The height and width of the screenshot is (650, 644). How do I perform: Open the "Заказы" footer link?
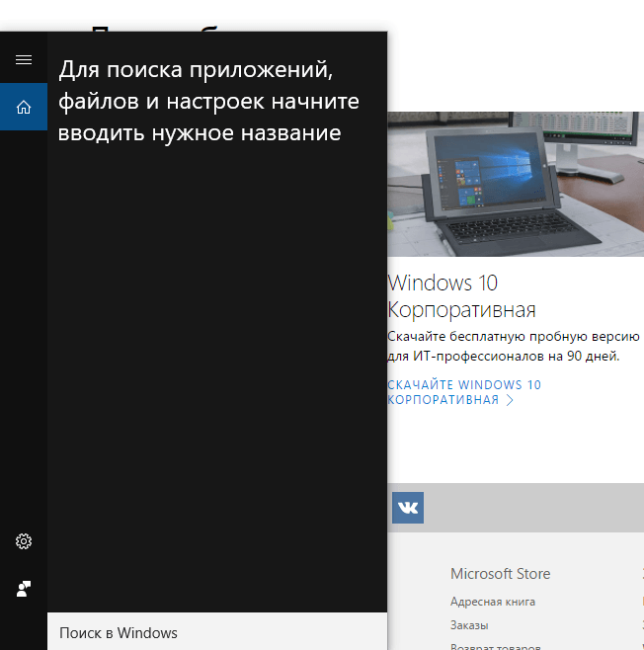[x=469, y=625]
